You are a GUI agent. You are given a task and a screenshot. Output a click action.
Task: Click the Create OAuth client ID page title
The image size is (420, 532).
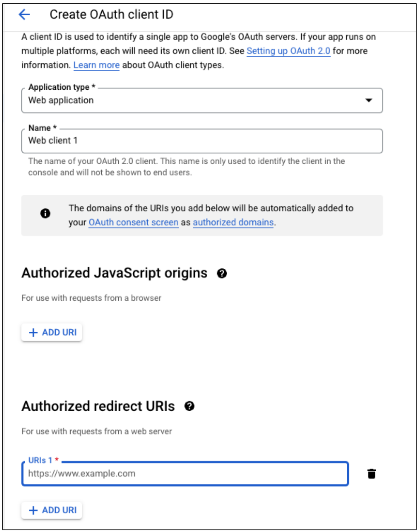point(111,14)
